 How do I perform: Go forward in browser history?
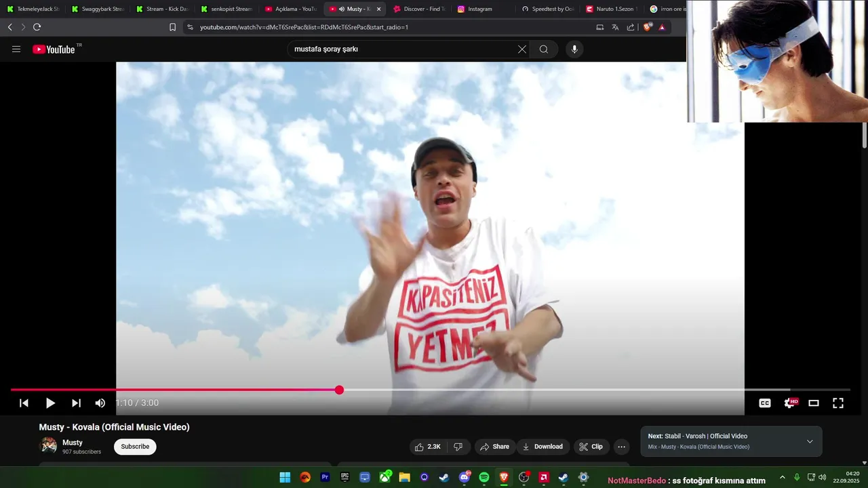[23, 27]
